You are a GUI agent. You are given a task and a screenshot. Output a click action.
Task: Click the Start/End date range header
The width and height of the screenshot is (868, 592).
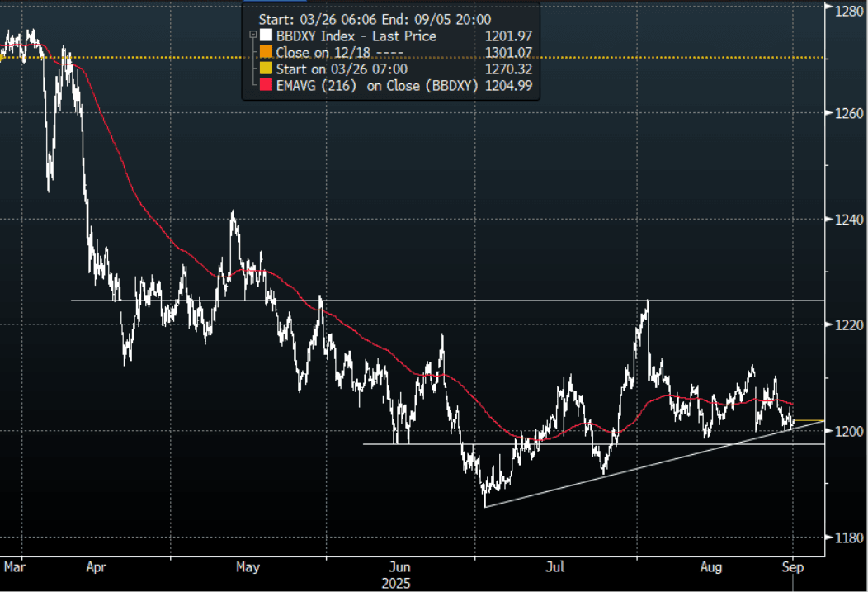coord(375,19)
